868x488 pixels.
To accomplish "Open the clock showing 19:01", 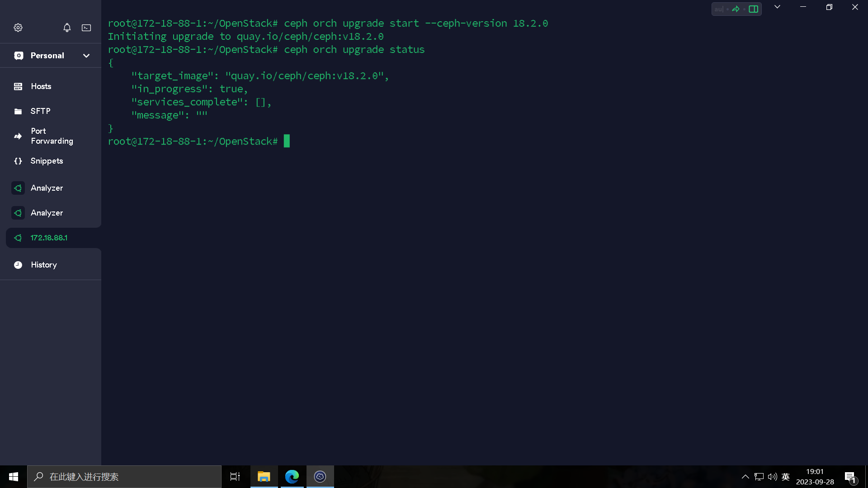I will tap(815, 477).
